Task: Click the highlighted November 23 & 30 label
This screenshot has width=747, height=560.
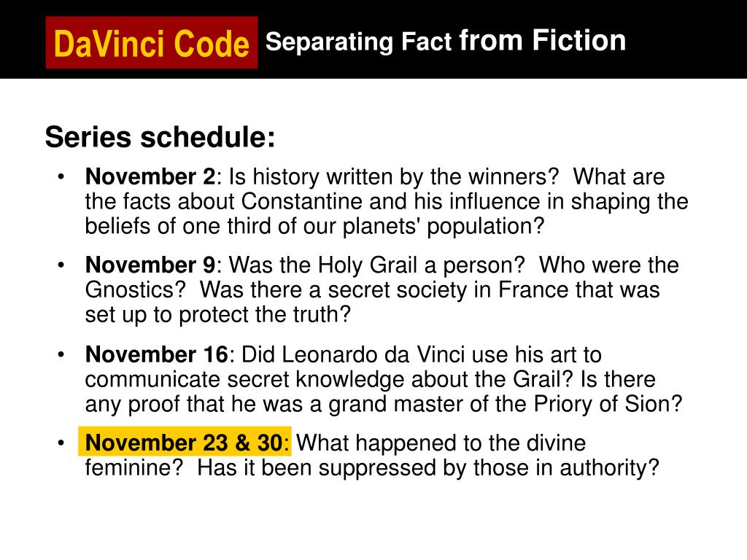Action: pos(185,442)
